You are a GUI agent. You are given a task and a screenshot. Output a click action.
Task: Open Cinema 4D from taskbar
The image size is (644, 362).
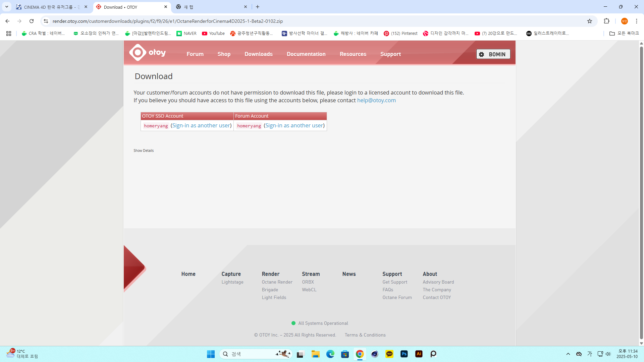point(375,354)
